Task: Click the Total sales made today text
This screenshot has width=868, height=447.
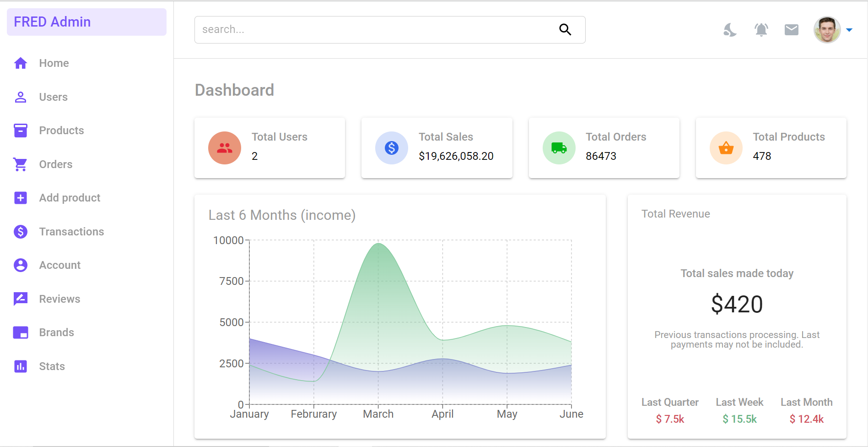Action: (737, 273)
